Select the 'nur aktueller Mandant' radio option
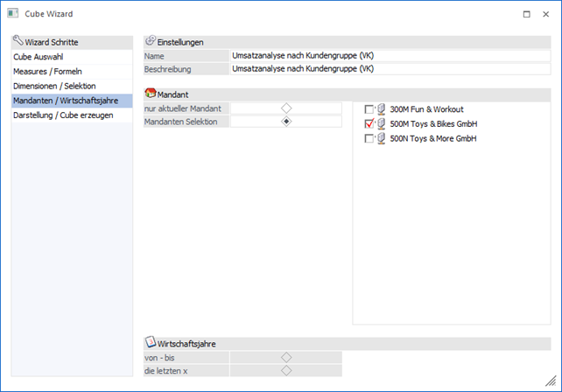 [285, 108]
